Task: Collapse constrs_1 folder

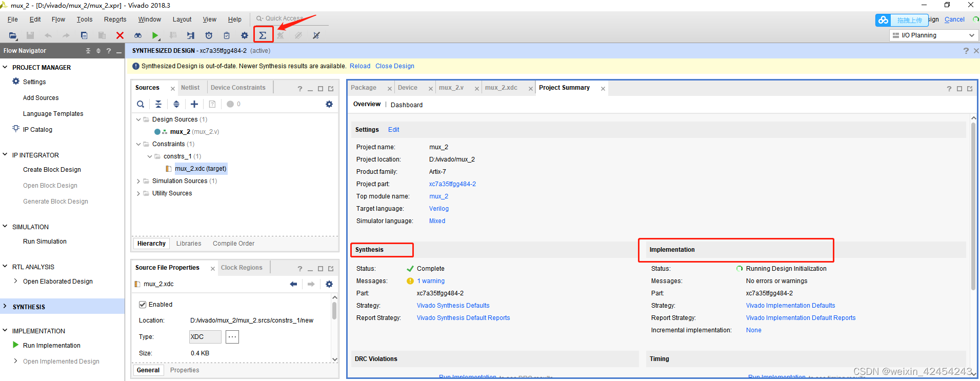Action: pyautogui.click(x=150, y=156)
